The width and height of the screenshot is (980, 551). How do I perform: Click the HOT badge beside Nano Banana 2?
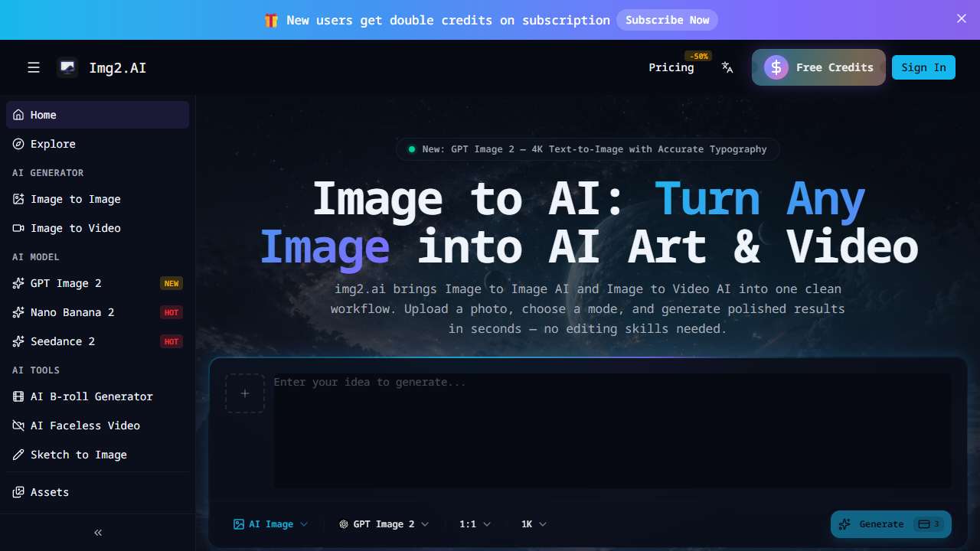click(x=171, y=312)
